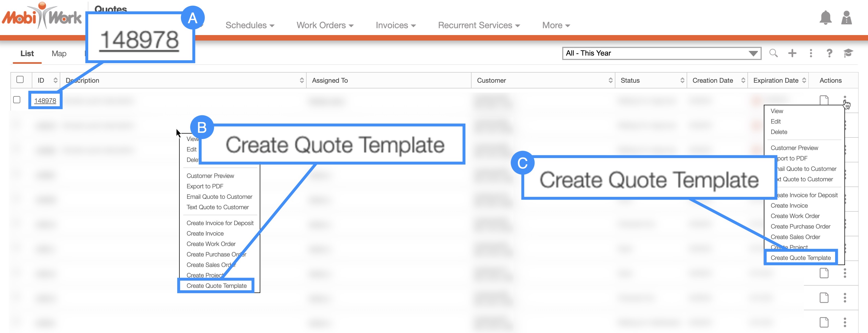The height and width of the screenshot is (333, 868).
Task: Click the question mark help icon
Action: [829, 53]
